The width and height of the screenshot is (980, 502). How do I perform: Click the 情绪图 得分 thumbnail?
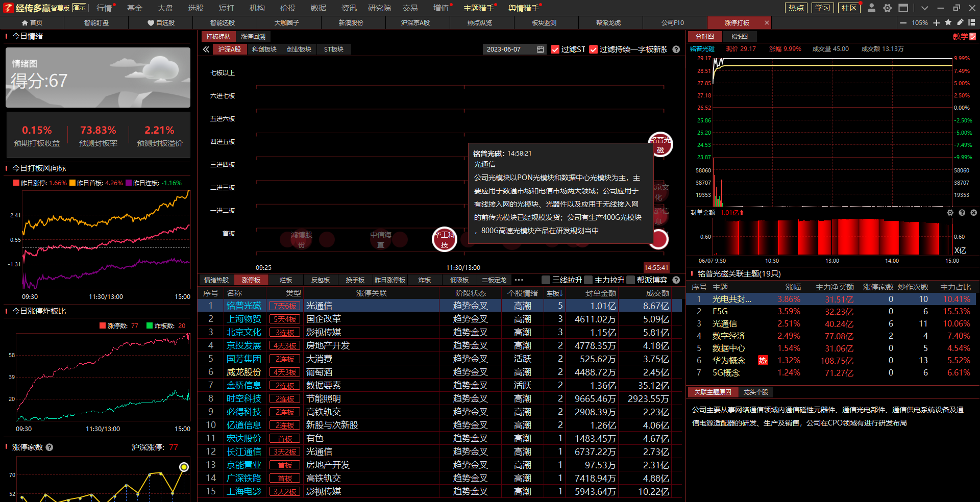pyautogui.click(x=98, y=78)
